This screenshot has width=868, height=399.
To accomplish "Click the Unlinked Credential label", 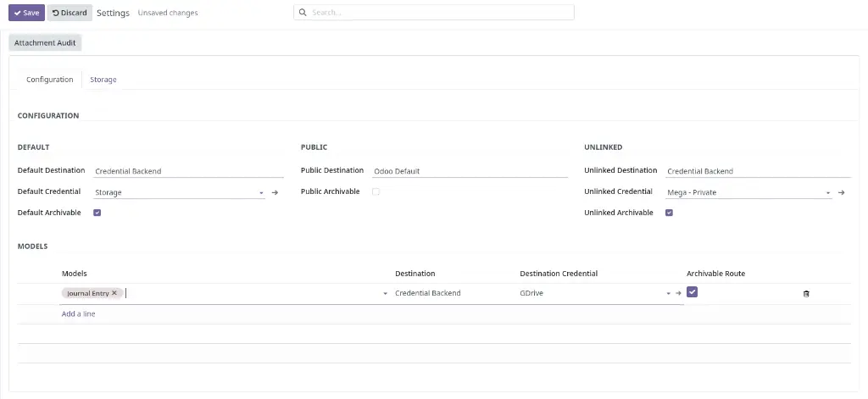I will (x=618, y=191).
